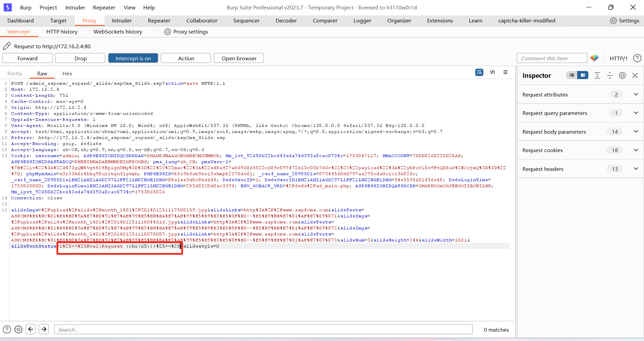The image size is (644, 341).
Task: Open the View menu
Action: pyautogui.click(x=129, y=7)
